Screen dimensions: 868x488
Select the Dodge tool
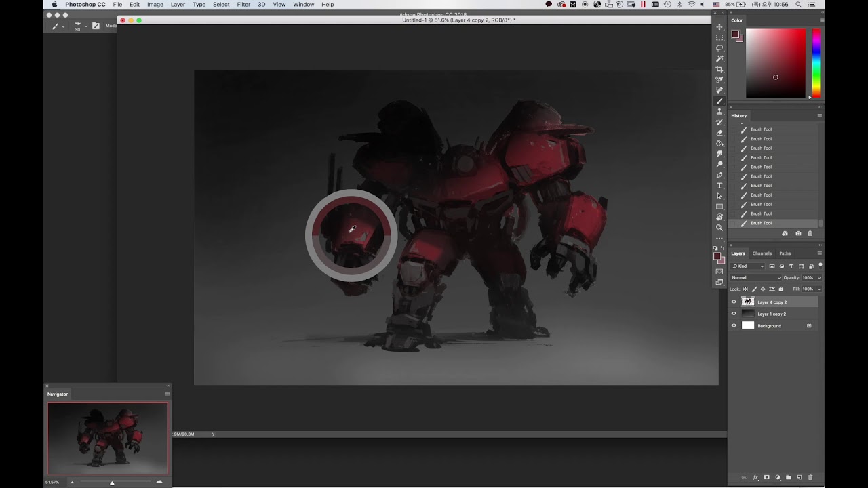[x=719, y=164]
